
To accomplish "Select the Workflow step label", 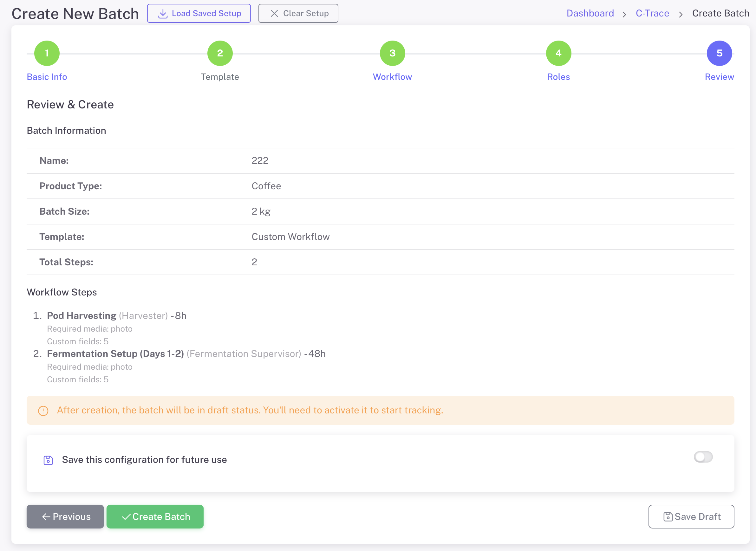I will 392,77.
